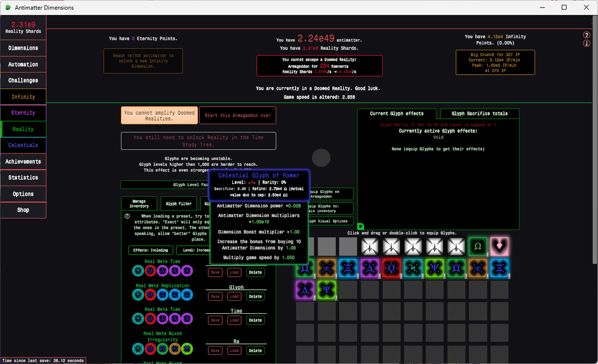Click the '2.24e49' antimatter amount
The height and width of the screenshot is (364, 598).
click(x=316, y=39)
